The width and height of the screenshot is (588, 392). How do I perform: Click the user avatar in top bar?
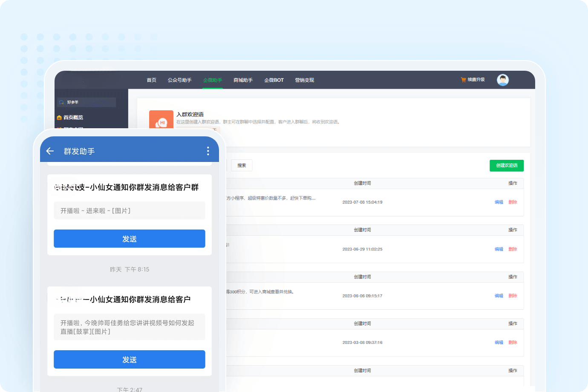tap(503, 80)
